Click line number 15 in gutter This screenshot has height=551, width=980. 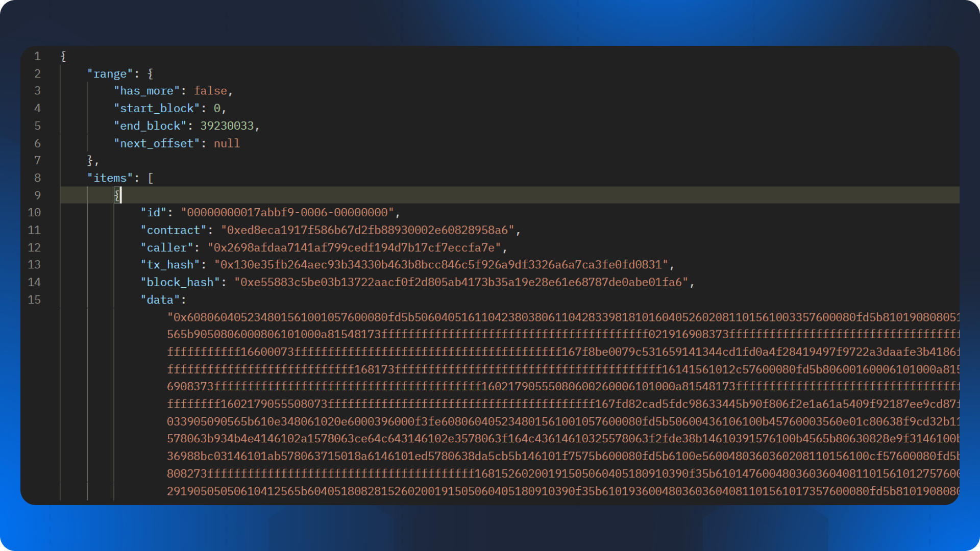pos(34,299)
